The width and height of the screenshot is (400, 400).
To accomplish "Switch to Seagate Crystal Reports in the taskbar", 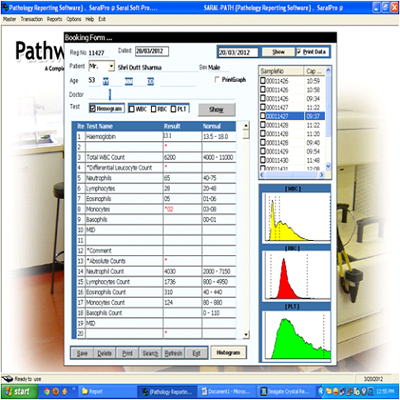I will (288, 391).
